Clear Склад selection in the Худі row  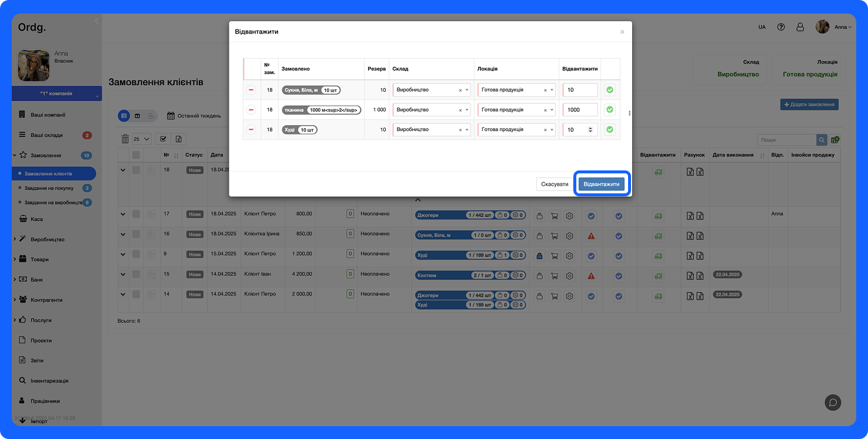tap(460, 130)
